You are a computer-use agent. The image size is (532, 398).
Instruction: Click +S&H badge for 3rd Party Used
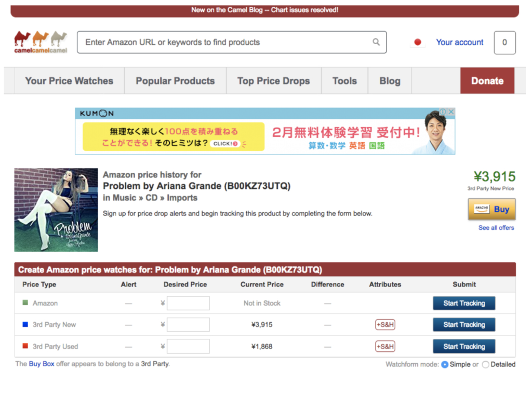point(385,347)
